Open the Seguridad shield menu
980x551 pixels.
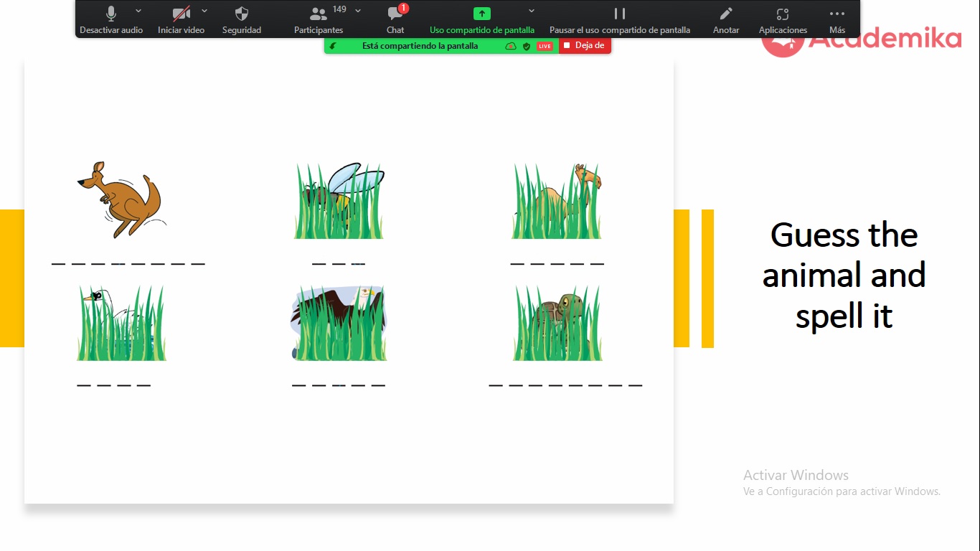click(242, 20)
